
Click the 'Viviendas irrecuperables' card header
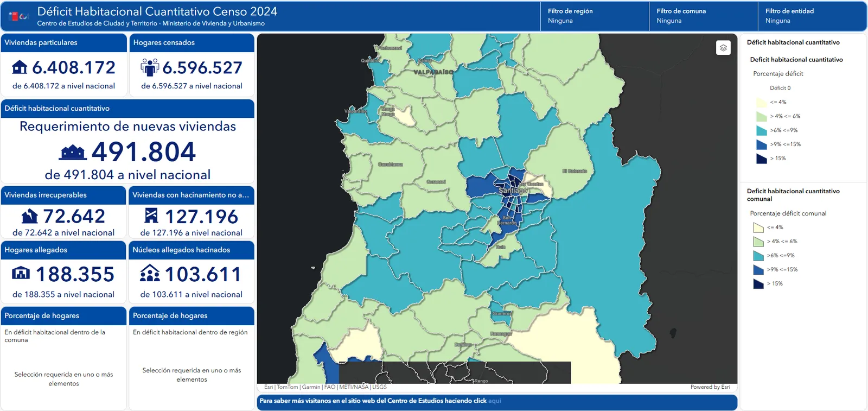63,195
